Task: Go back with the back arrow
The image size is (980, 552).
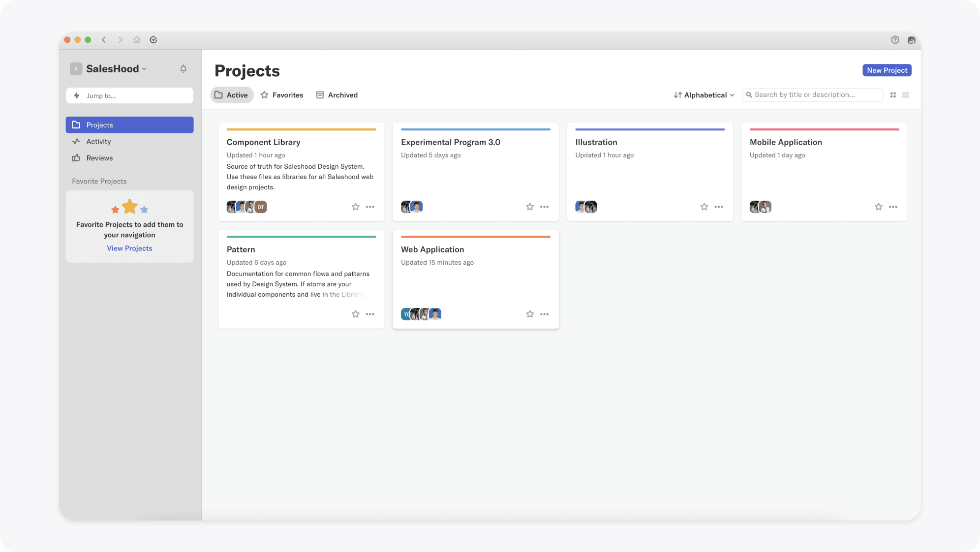Action: click(104, 40)
